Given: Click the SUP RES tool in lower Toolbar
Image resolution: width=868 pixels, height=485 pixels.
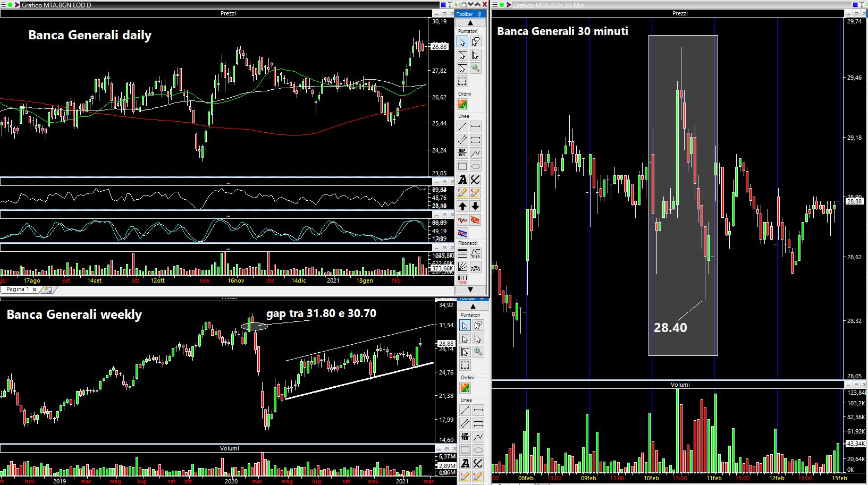Looking at the screenshot, I should (465, 437).
